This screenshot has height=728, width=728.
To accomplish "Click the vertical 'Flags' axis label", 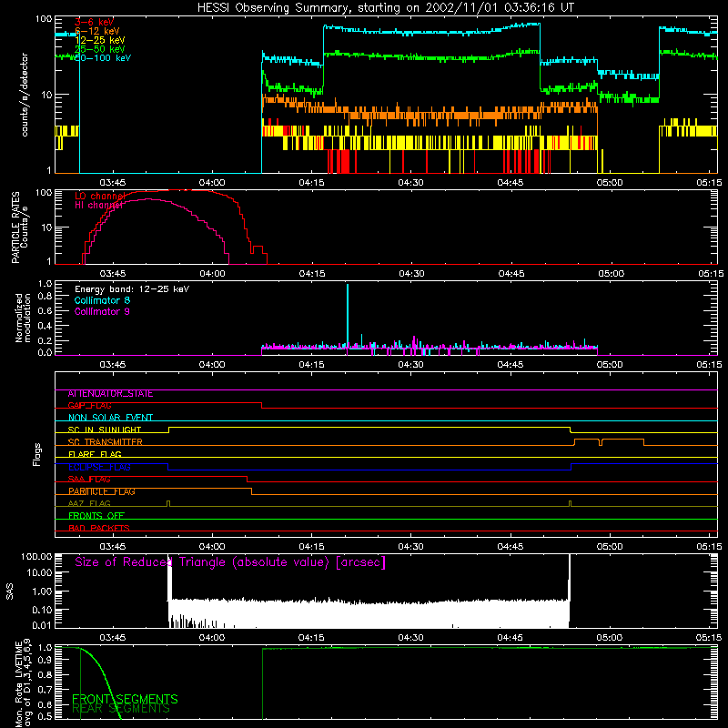I will point(36,454).
